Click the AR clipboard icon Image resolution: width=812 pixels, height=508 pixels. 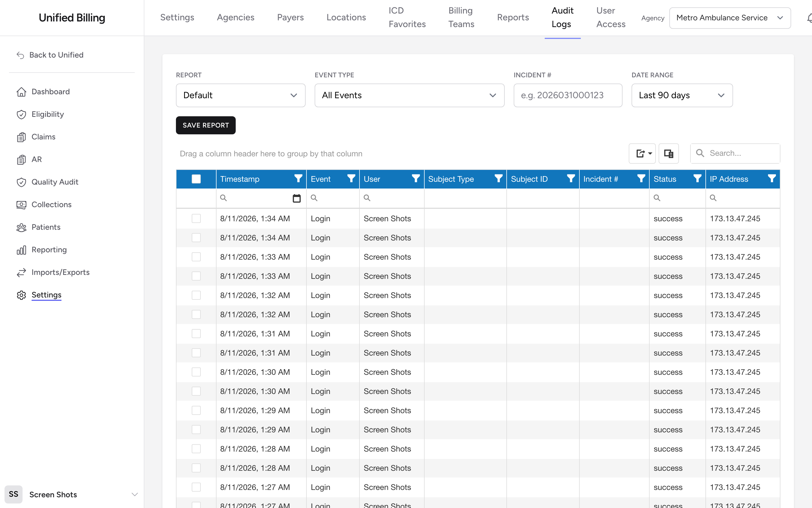[x=21, y=159]
